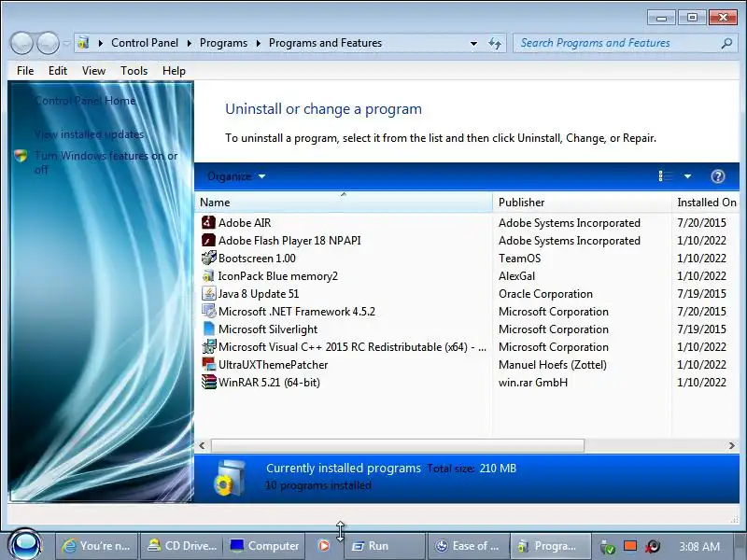Select publisher Oracle Corporation
Screen dimensions: 747x560
[545, 294]
